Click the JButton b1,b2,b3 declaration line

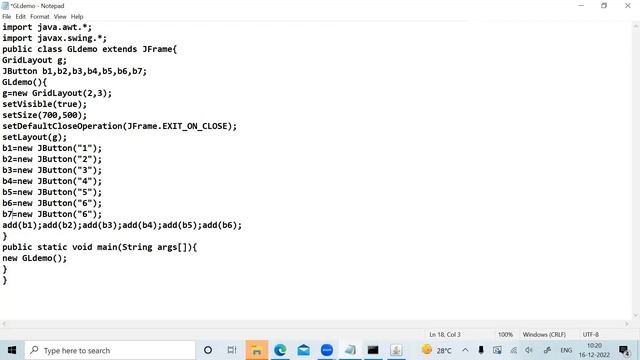coord(74,71)
